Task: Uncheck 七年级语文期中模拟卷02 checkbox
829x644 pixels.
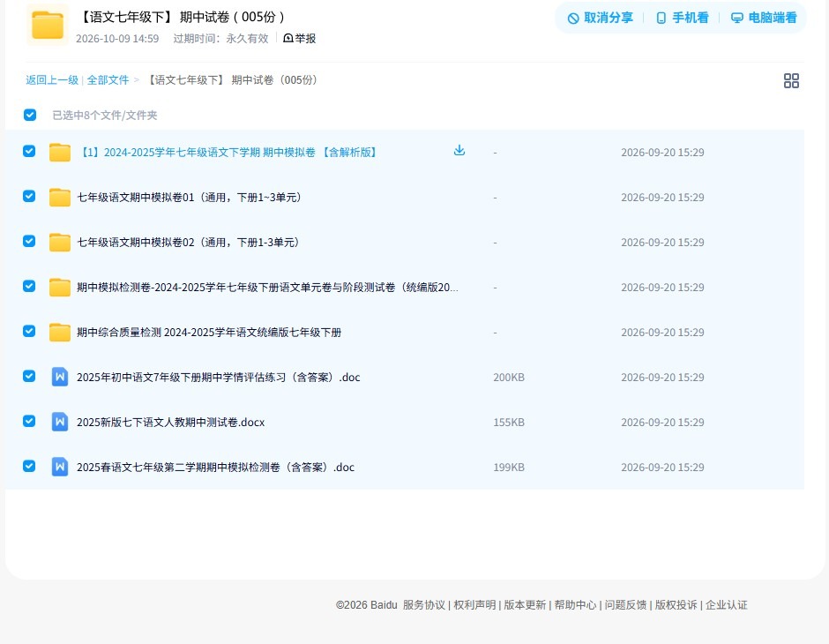Action: coord(29,241)
